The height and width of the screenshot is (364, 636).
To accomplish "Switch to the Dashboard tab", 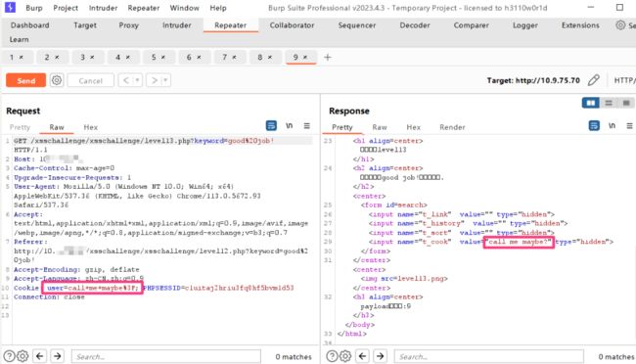I will coord(30,25).
